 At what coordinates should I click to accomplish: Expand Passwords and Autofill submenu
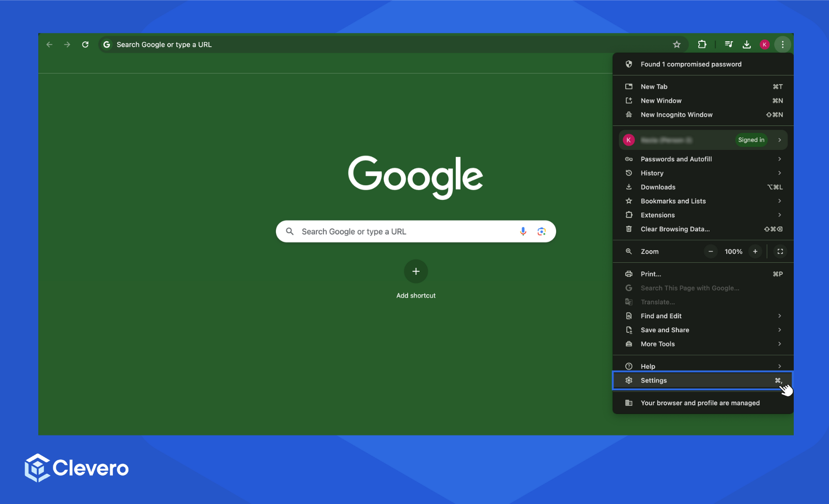703,159
